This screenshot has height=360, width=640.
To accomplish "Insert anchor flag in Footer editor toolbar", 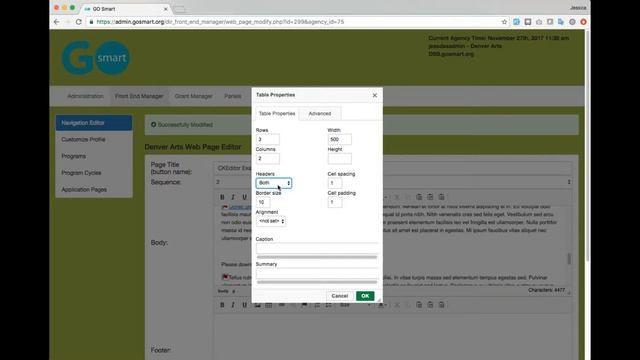I will tap(304, 305).
